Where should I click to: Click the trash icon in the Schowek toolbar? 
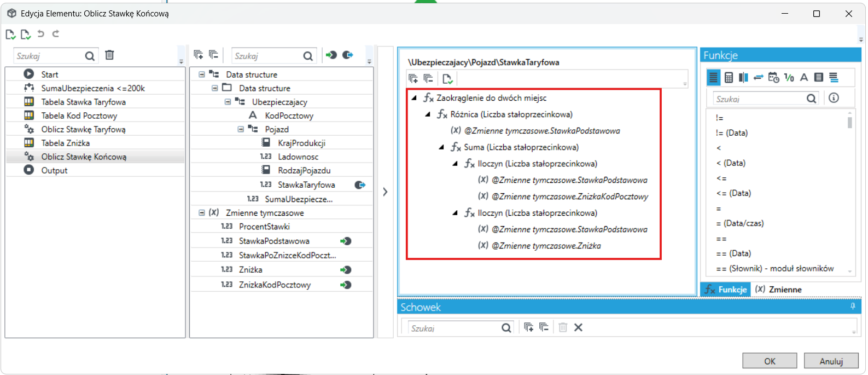(x=563, y=327)
